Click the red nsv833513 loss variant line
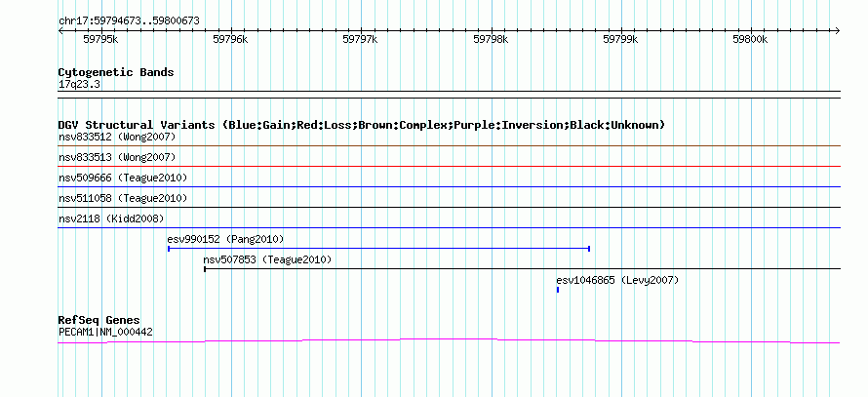Image resolution: width=868 pixels, height=397 pixels. (x=450, y=166)
